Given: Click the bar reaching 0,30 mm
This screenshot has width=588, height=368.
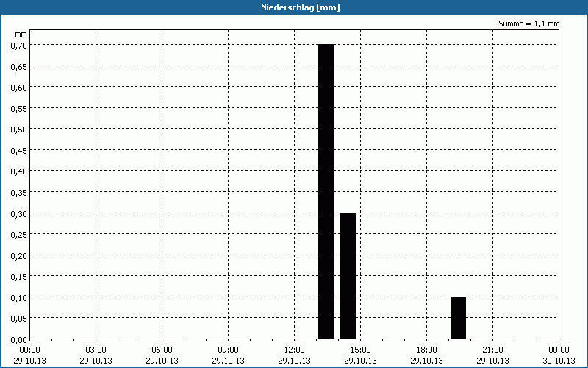Looking at the screenshot, I should [x=348, y=276].
